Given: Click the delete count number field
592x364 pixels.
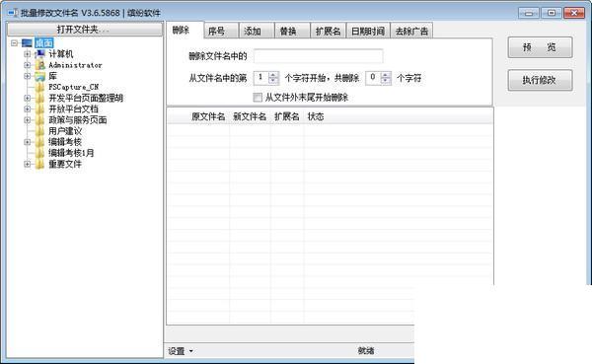Looking at the screenshot, I should [373, 78].
